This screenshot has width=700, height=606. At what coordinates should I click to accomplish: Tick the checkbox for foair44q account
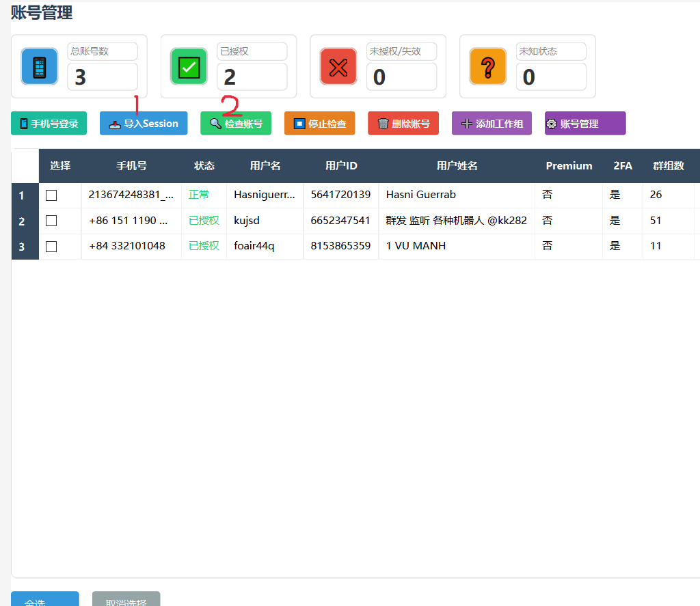tap(51, 247)
